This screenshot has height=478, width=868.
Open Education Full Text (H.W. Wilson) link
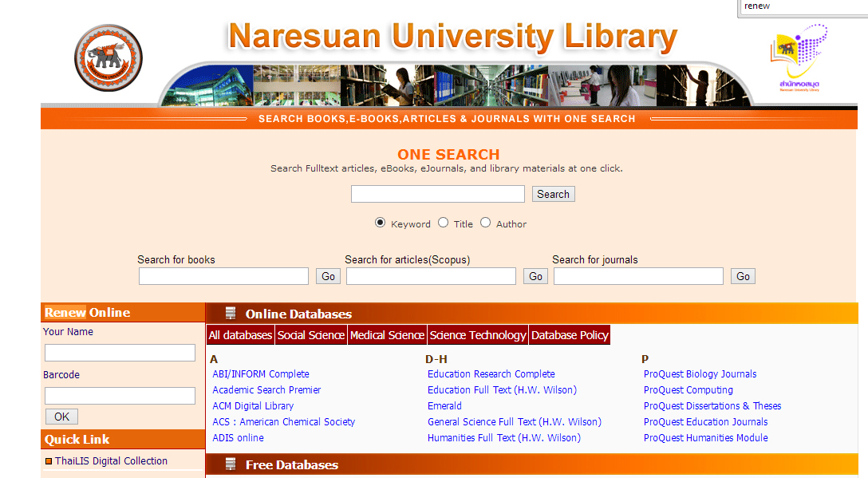click(x=502, y=390)
